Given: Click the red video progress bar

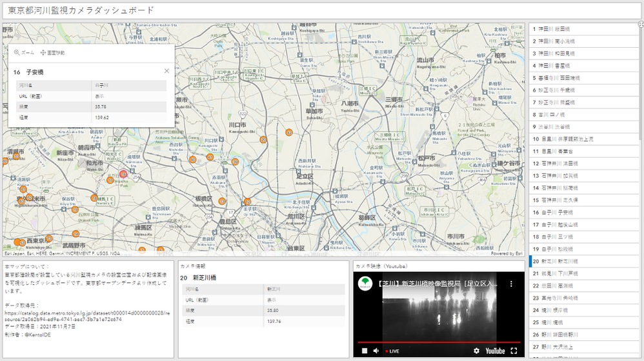Looking at the screenshot, I should [439, 342].
